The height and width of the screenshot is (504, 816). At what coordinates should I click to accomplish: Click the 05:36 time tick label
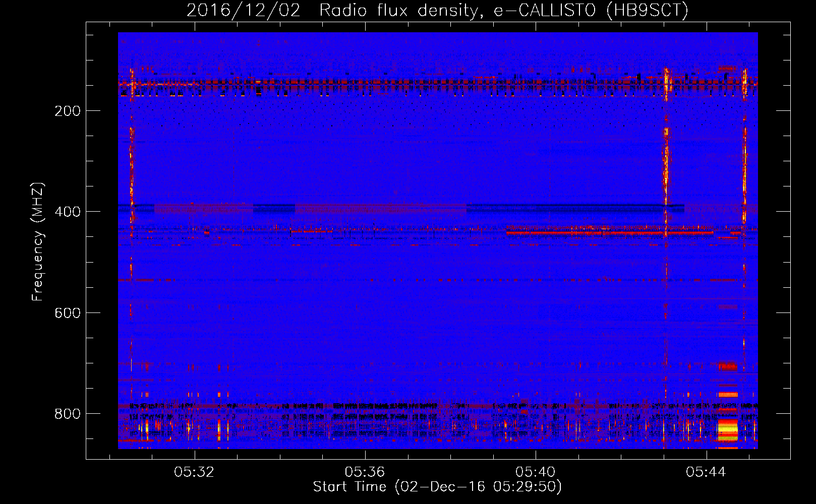tap(365, 472)
